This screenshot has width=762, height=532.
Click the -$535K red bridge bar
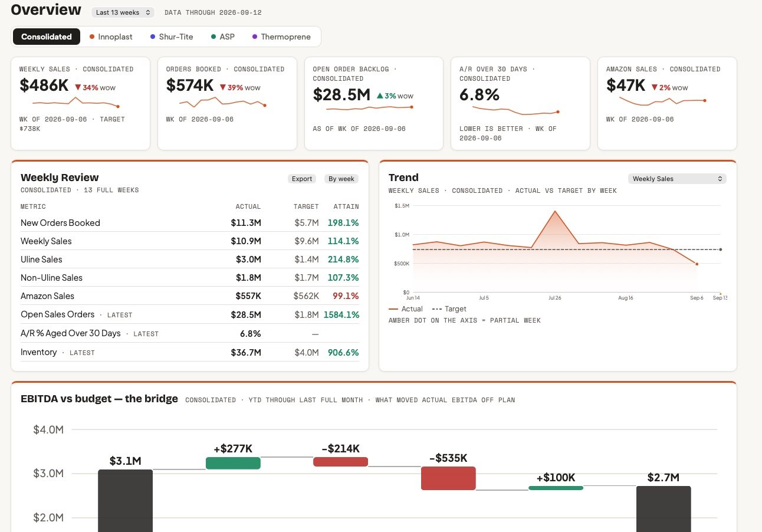(x=448, y=478)
